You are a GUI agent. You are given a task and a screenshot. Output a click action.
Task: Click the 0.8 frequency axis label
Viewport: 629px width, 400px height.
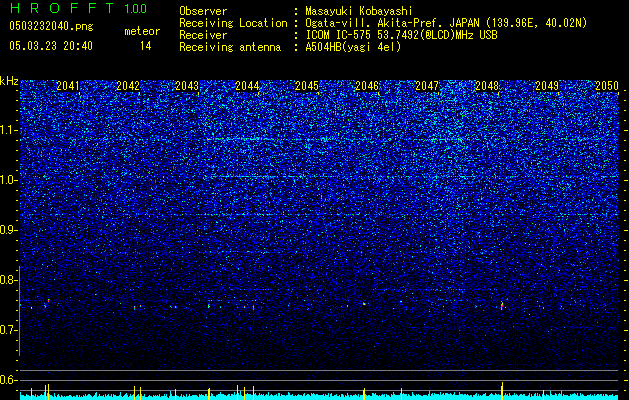[9, 280]
